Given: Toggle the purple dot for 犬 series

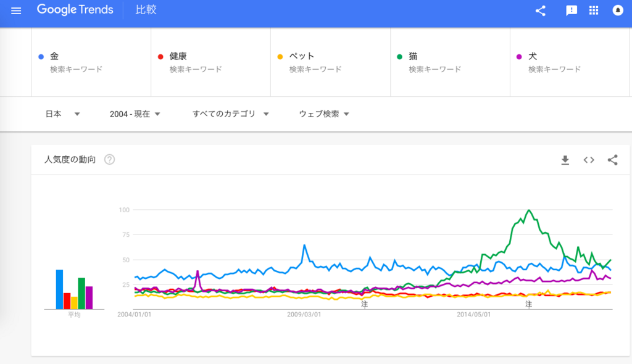Looking at the screenshot, I should (x=520, y=56).
